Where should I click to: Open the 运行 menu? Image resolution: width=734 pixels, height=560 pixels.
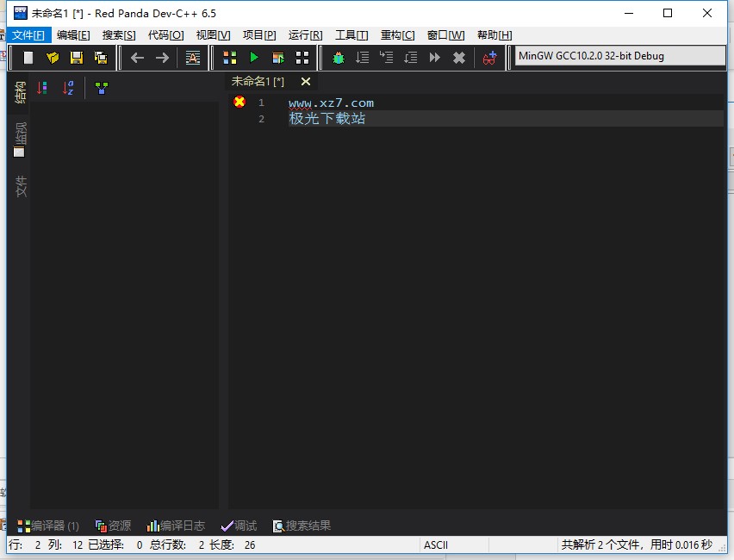304,35
